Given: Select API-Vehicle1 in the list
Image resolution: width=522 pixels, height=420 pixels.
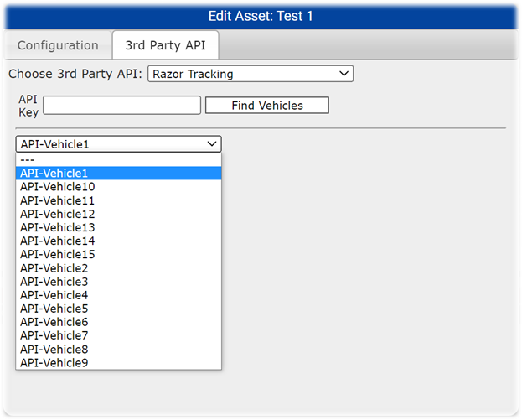Looking at the screenshot, I should [x=118, y=174].
